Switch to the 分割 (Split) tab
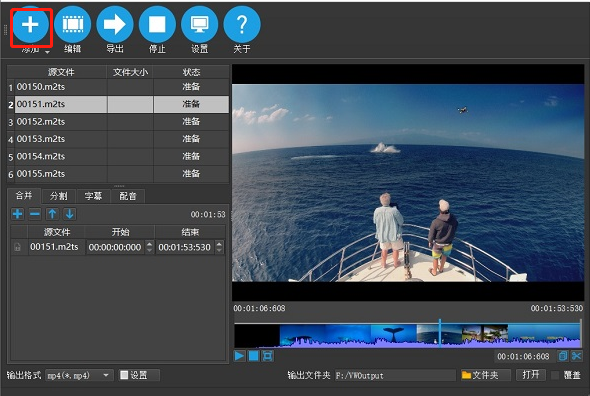The width and height of the screenshot is (590, 396). click(x=59, y=196)
